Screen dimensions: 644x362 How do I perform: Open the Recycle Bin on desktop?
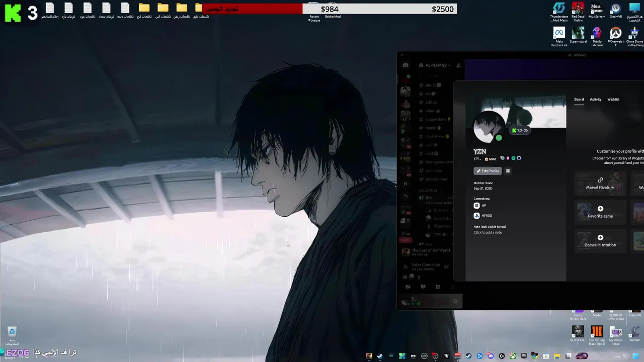coord(12,335)
